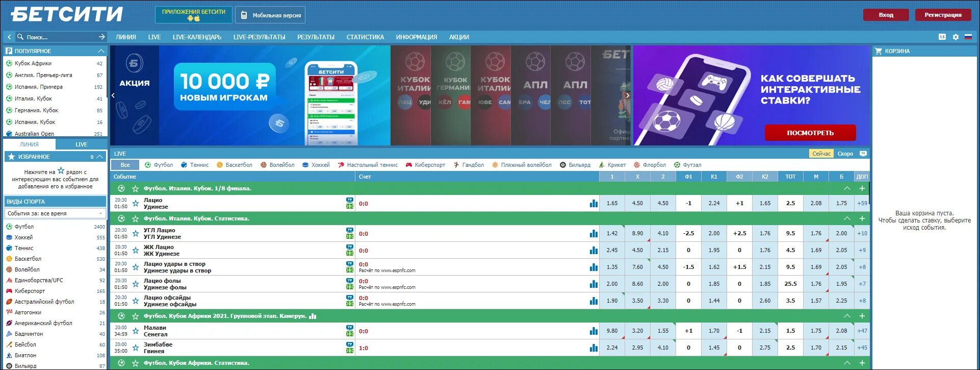Click ПОСМОТРЕТЬ on interactive bets banner
980x370 pixels.
click(x=810, y=133)
